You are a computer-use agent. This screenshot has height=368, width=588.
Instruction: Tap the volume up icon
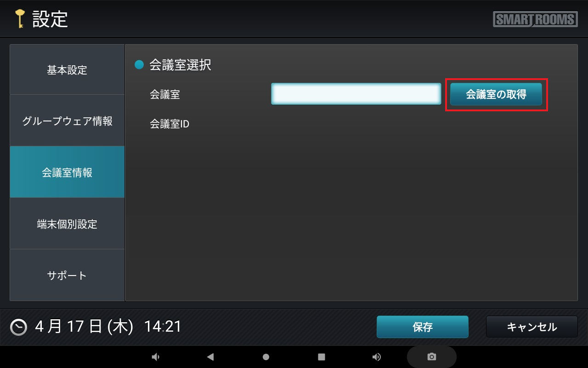click(x=377, y=356)
